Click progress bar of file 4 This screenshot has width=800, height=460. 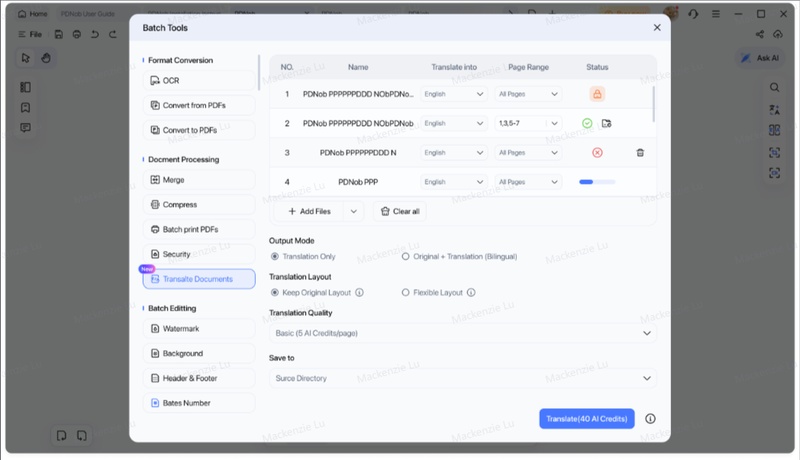[x=597, y=182]
